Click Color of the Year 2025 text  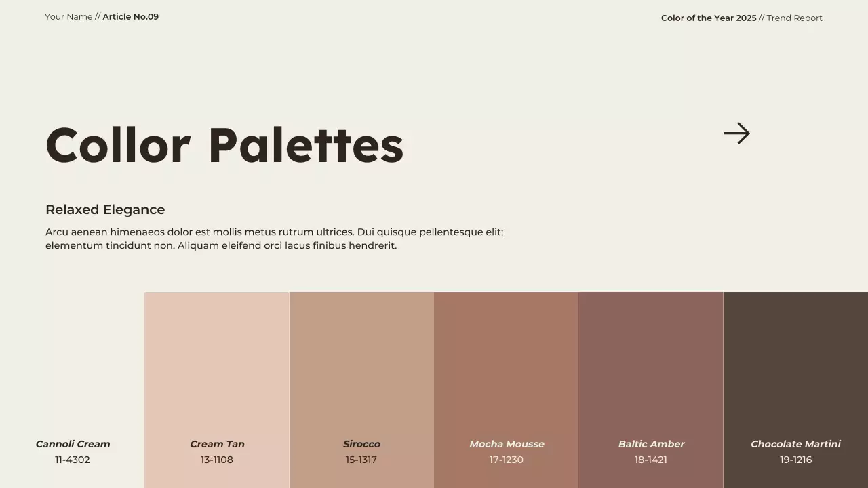click(x=709, y=18)
